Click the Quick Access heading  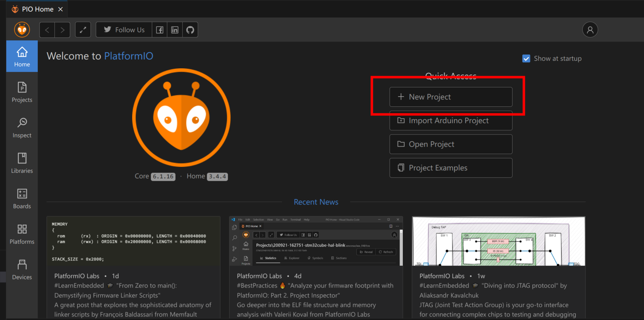pos(451,76)
